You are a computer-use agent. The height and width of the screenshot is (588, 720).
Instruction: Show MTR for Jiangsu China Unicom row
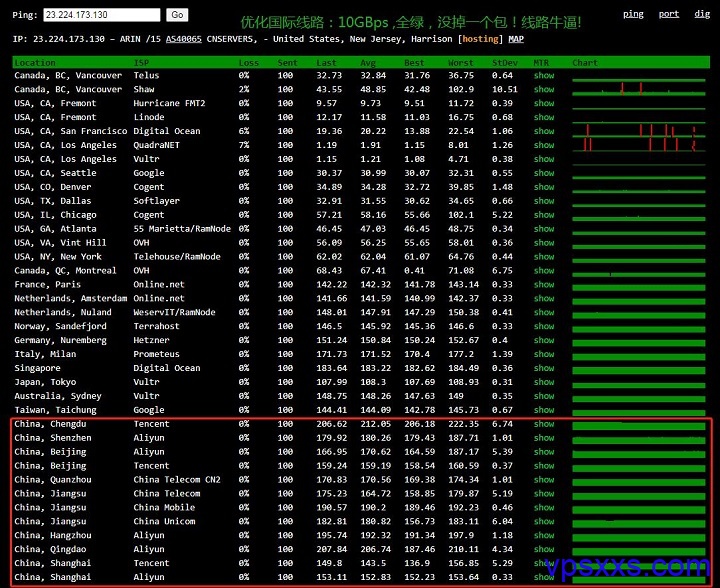(x=544, y=521)
